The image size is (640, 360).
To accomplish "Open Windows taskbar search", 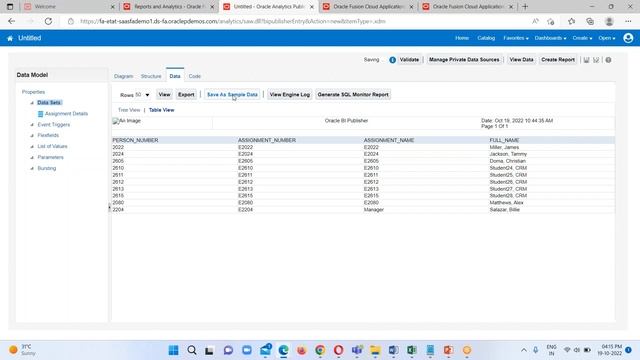I will coord(192,350).
